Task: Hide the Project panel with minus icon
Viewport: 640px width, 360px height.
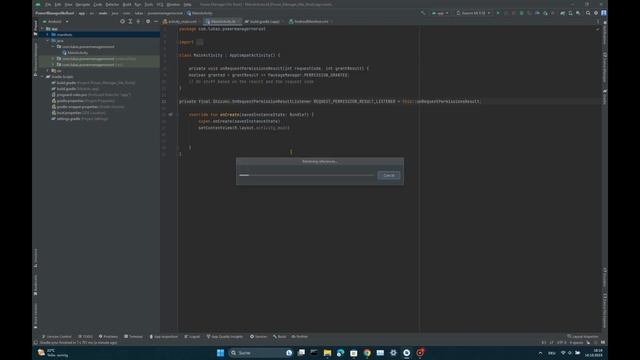Action: point(156,21)
